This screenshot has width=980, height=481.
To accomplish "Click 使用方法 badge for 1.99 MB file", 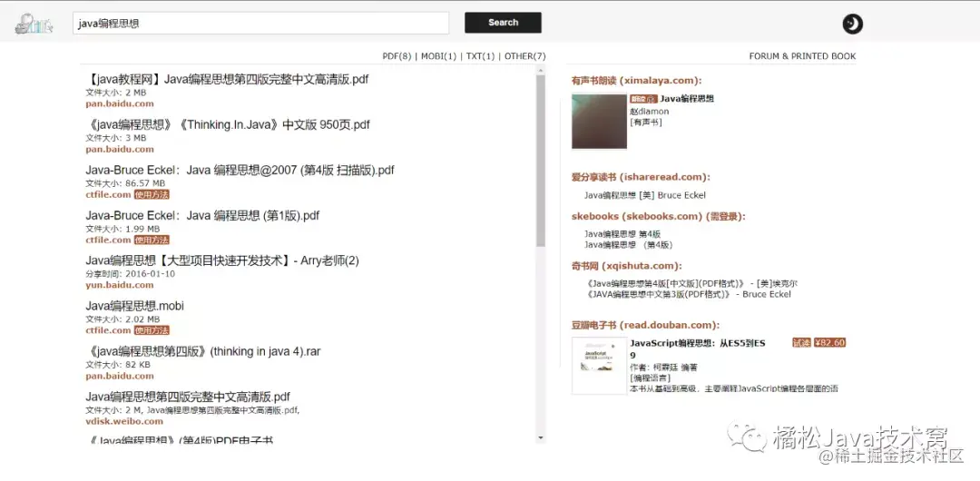I will pos(152,240).
